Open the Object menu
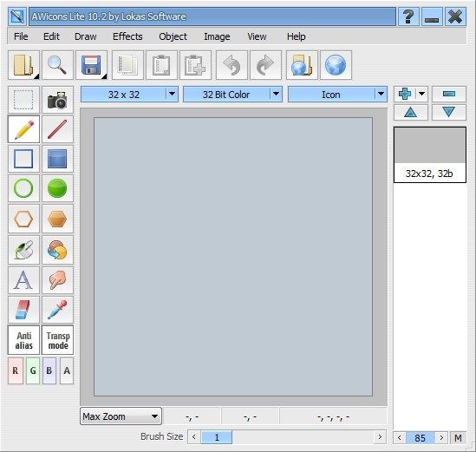The image size is (476, 452). (173, 36)
